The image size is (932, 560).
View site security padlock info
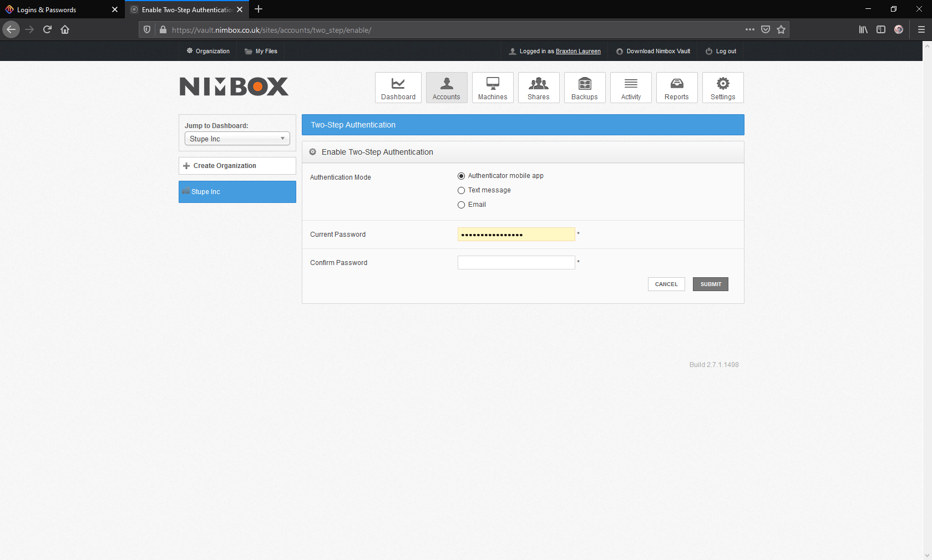(163, 29)
